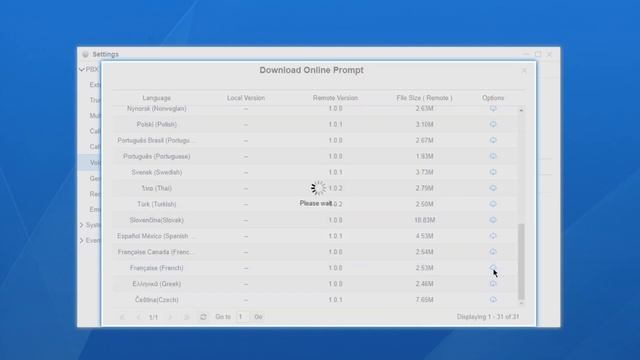The image size is (640, 360).
Task: Click the scrollbar up arrow
Action: pyautogui.click(x=521, y=110)
